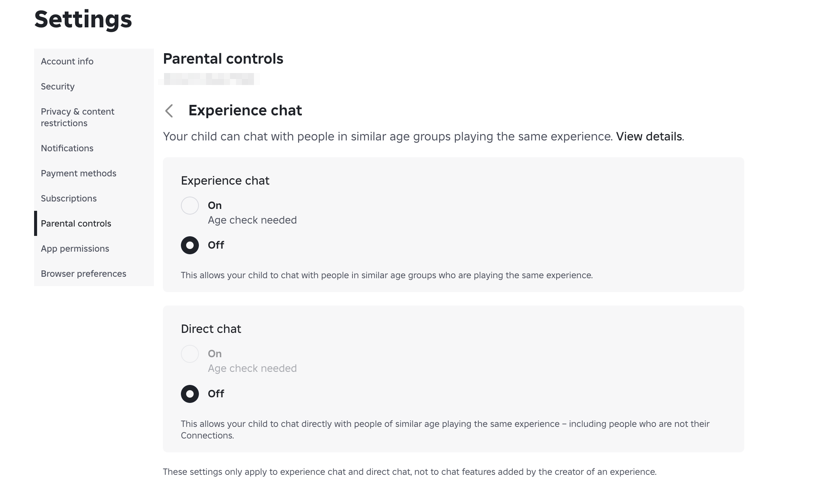Click the Settings page heading
Viewport: 836px width, 504px height.
pos(83,19)
